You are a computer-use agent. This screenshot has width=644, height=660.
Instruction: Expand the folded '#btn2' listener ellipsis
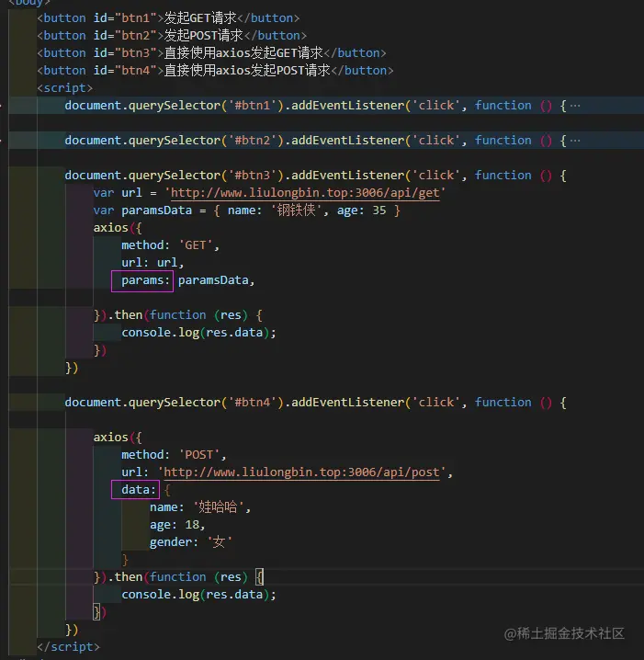(x=575, y=141)
